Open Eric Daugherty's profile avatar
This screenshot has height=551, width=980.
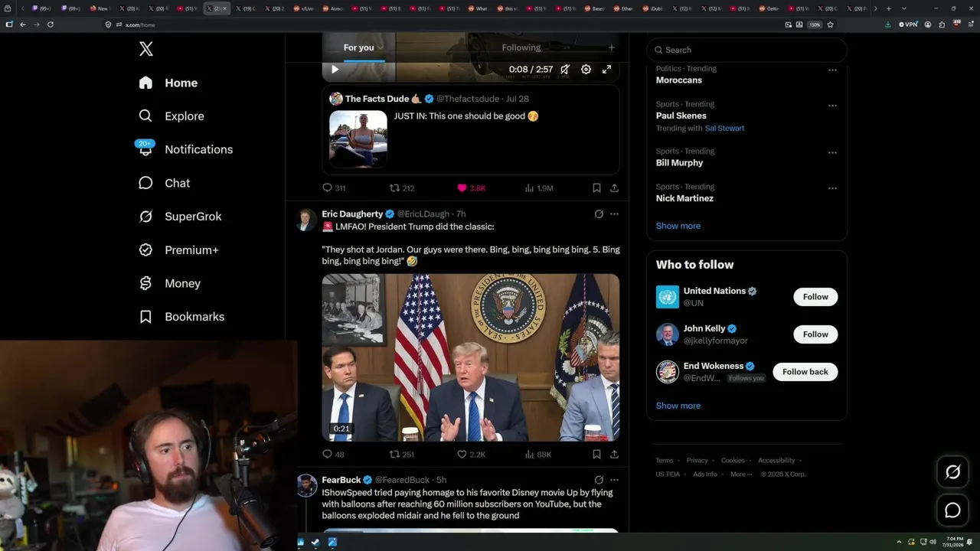tap(307, 219)
